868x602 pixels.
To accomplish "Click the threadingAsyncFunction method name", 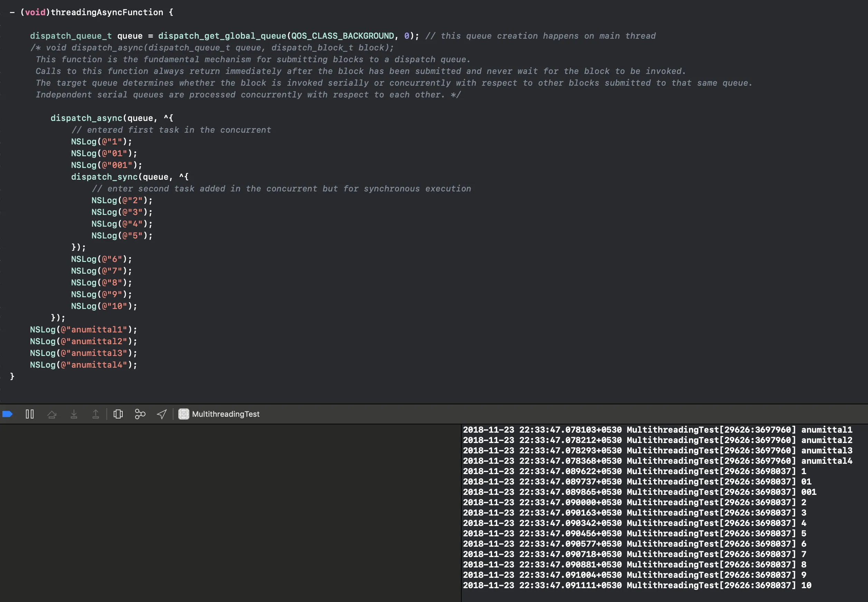I will tap(107, 12).
